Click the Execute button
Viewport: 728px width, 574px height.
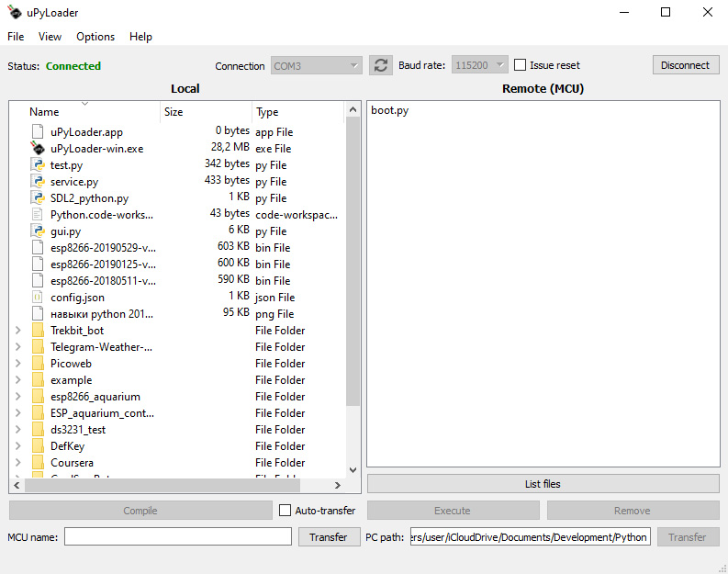point(453,511)
